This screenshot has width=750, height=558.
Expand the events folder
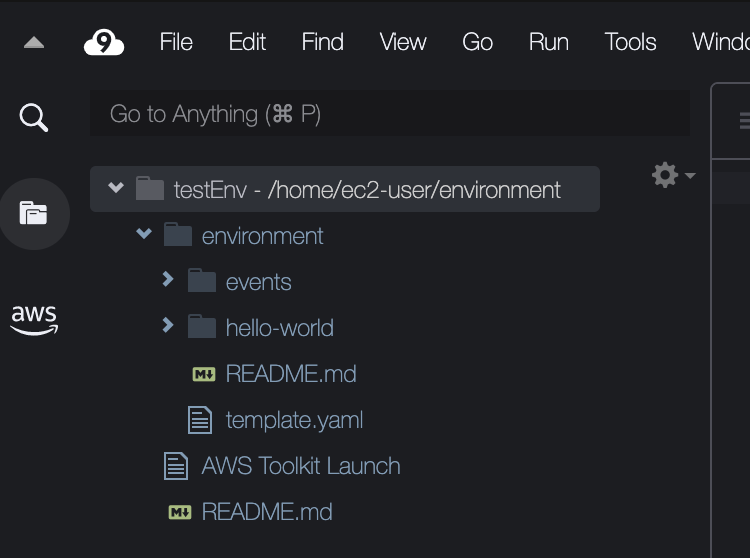pyautogui.click(x=168, y=280)
